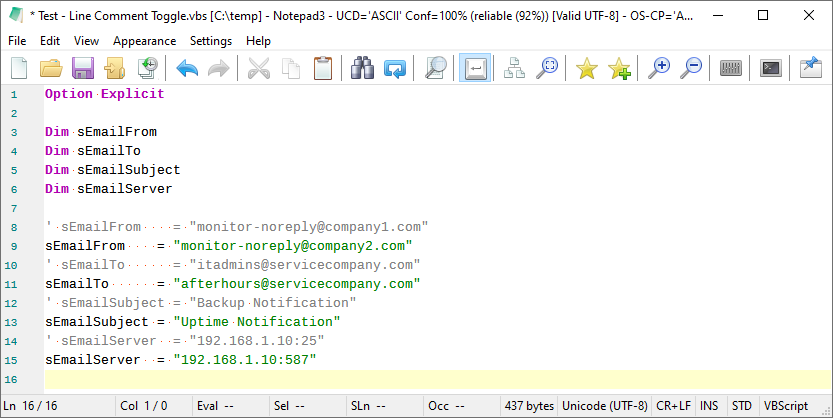833x418 pixels.
Task: Click the yellow page icon beside Save
Action: 114,69
